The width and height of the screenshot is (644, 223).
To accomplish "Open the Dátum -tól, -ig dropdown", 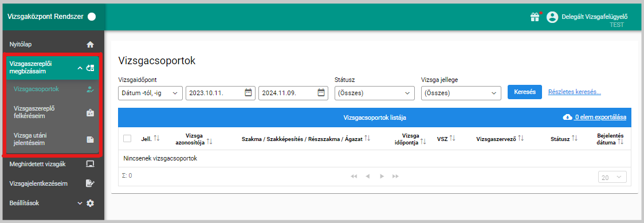I will 150,93.
